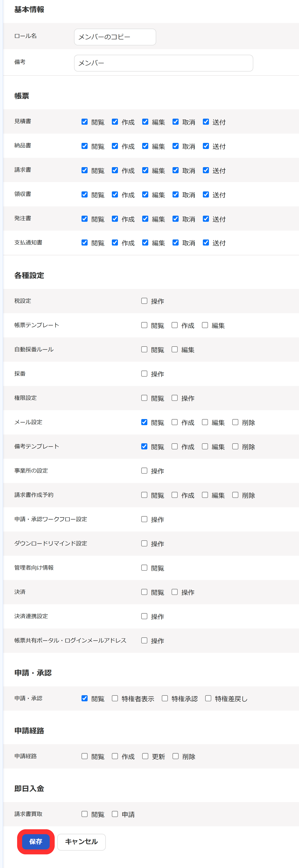299x868 pixels.
Task: Enable 閲覧 for 帳票テンプレート
Action: pos(144,325)
